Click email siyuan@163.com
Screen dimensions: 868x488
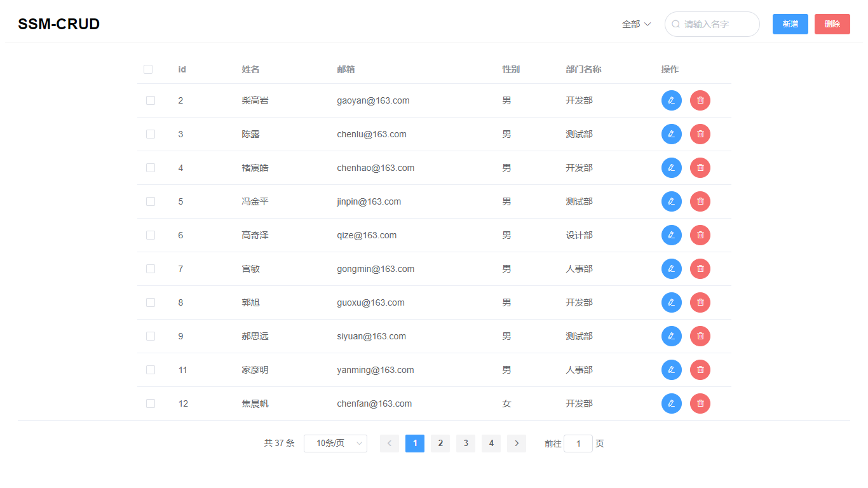(372, 336)
